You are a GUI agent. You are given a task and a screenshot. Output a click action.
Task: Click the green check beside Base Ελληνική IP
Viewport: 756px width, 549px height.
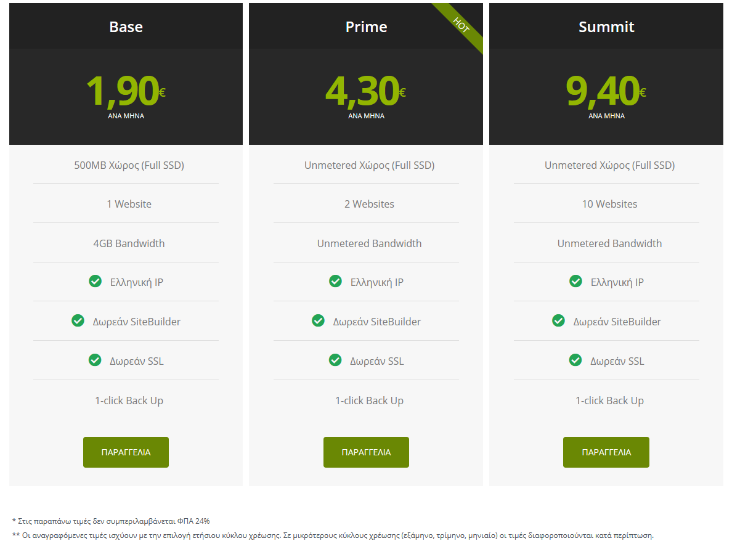point(95,282)
